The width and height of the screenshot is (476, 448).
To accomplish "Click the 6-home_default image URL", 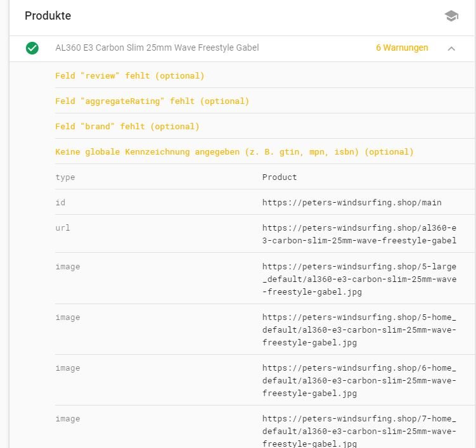I will pos(359,380).
